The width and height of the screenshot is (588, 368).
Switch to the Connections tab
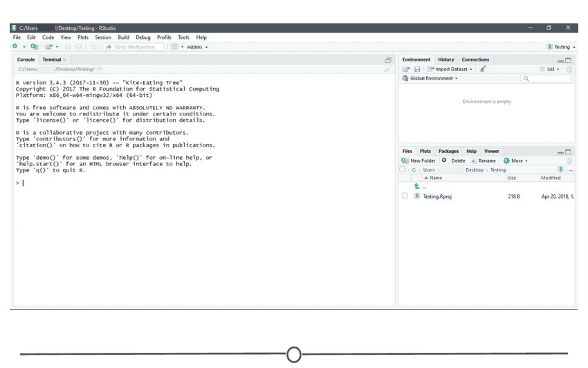tap(475, 59)
